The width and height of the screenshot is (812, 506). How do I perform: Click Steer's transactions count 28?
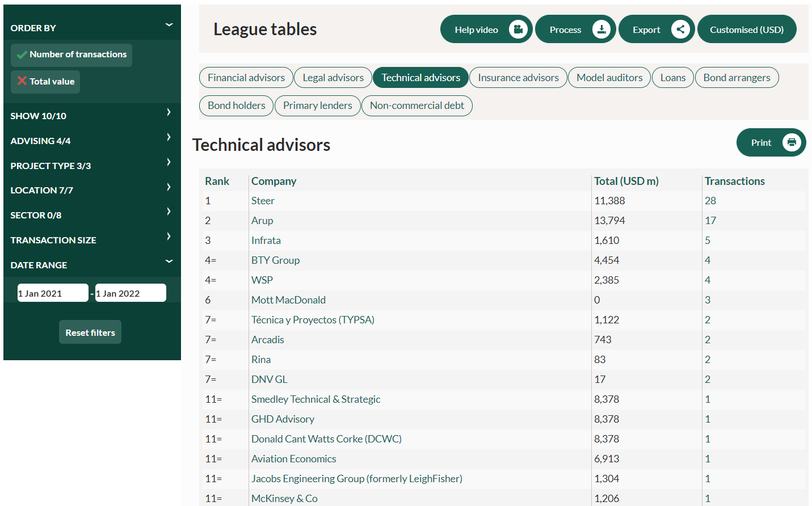pos(710,201)
